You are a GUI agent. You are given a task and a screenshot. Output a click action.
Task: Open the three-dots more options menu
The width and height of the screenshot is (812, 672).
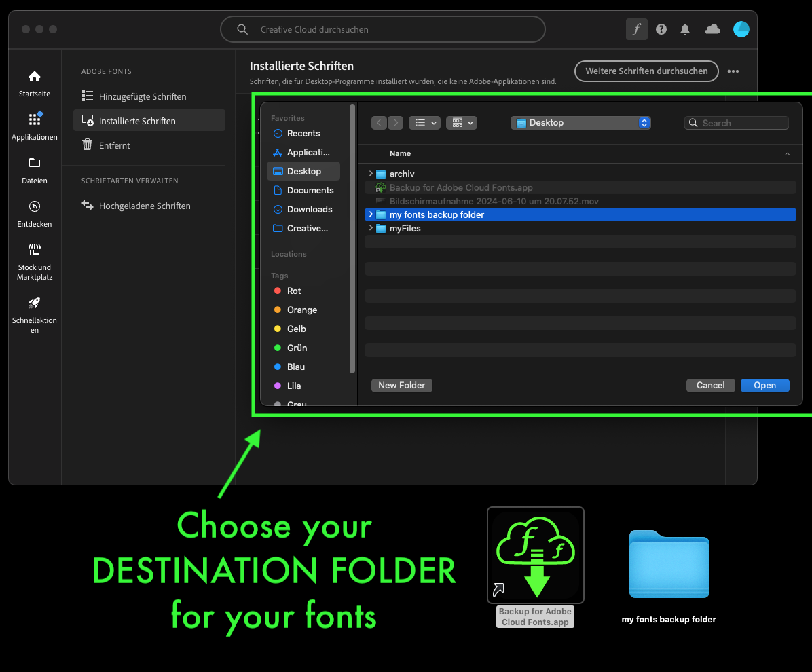point(733,71)
